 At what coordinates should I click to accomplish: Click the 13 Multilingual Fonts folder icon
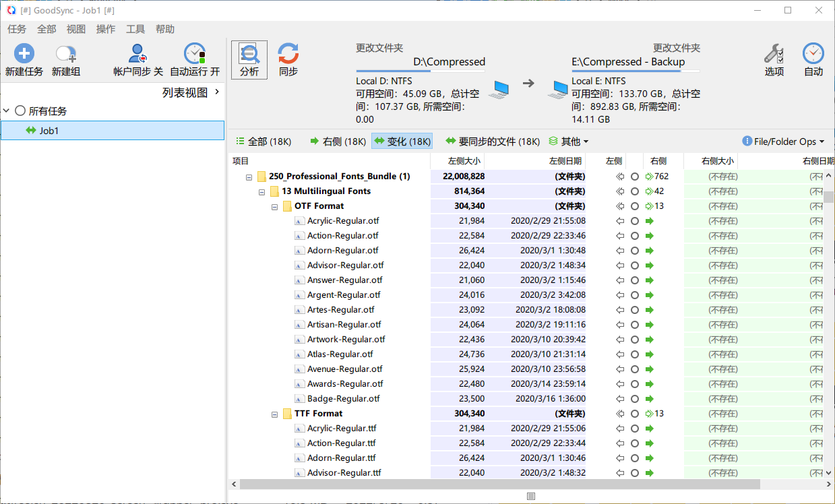(274, 191)
